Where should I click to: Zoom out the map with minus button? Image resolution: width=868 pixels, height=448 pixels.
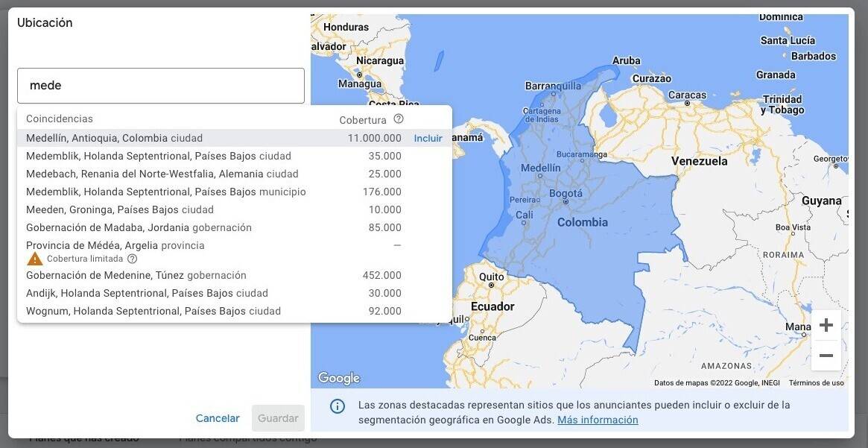(826, 356)
